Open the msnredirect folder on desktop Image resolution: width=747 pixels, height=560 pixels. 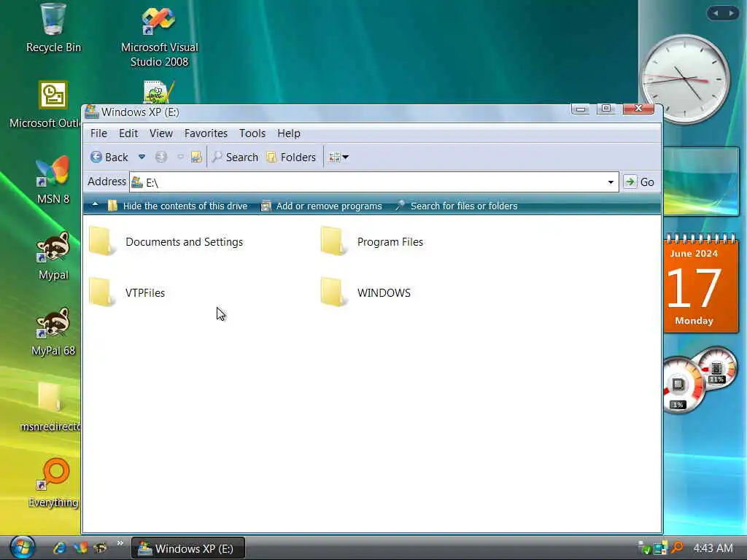(50, 406)
